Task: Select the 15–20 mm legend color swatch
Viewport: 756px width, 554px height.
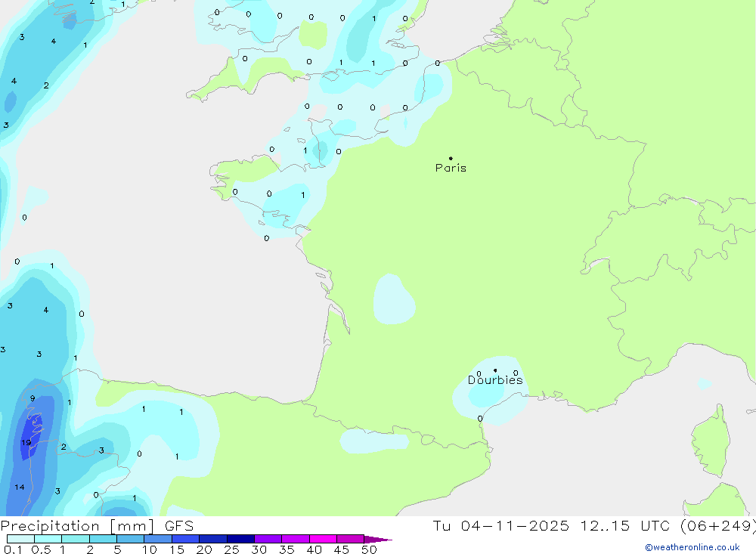Action: click(186, 539)
